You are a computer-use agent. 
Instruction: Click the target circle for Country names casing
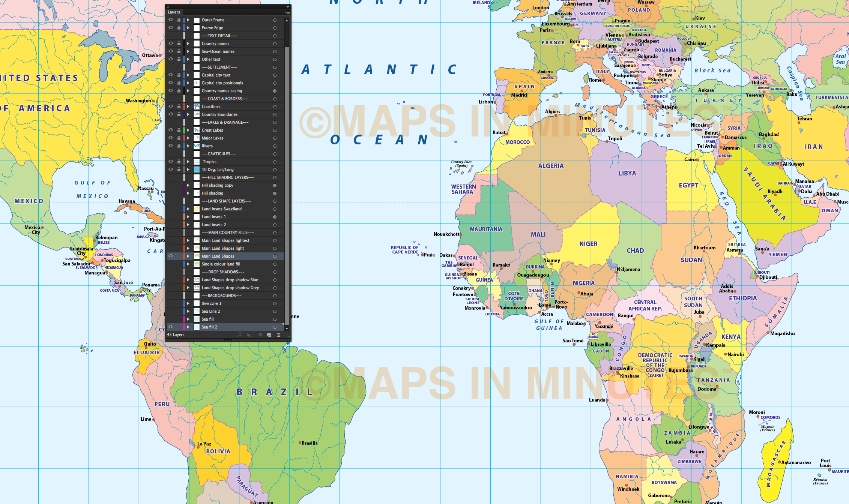pyautogui.click(x=274, y=90)
